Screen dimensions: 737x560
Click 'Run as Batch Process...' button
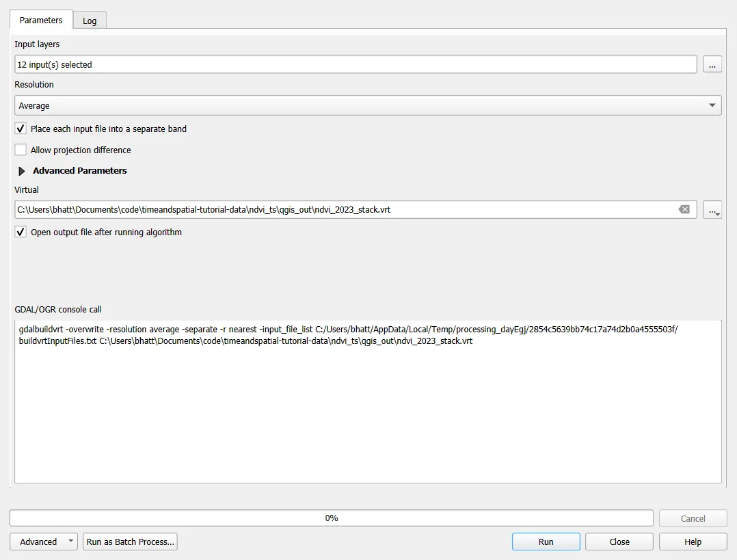pyautogui.click(x=130, y=542)
